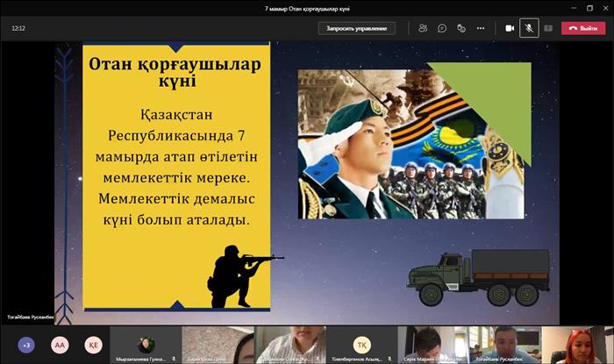
Task: Click Тогайбаев Русланбек's video tile at bottom
Action: pos(504,345)
